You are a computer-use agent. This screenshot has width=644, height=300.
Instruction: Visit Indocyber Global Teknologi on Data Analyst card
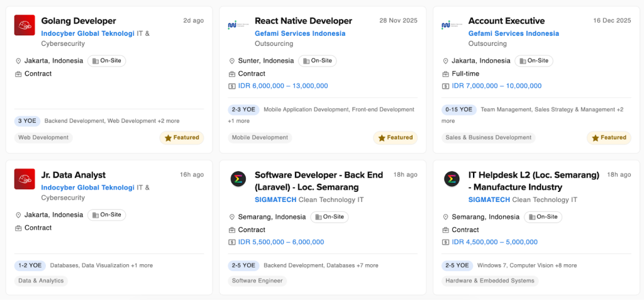(x=88, y=188)
